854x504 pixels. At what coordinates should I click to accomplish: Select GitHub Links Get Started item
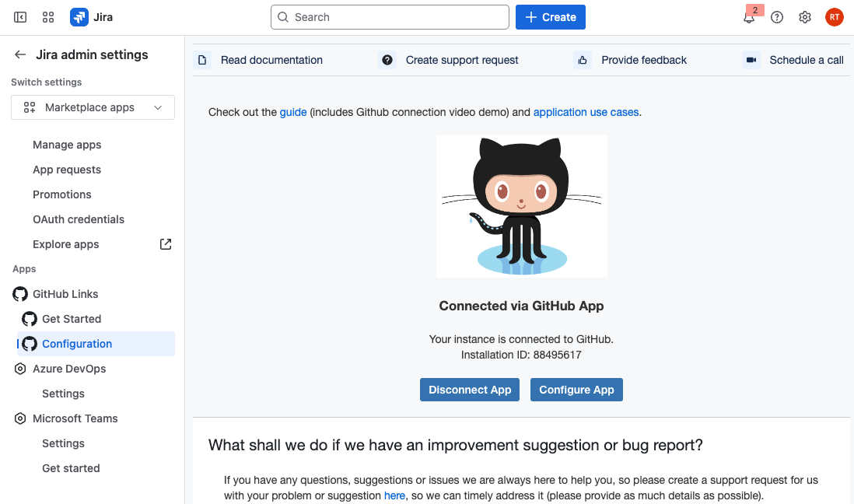[x=72, y=319]
